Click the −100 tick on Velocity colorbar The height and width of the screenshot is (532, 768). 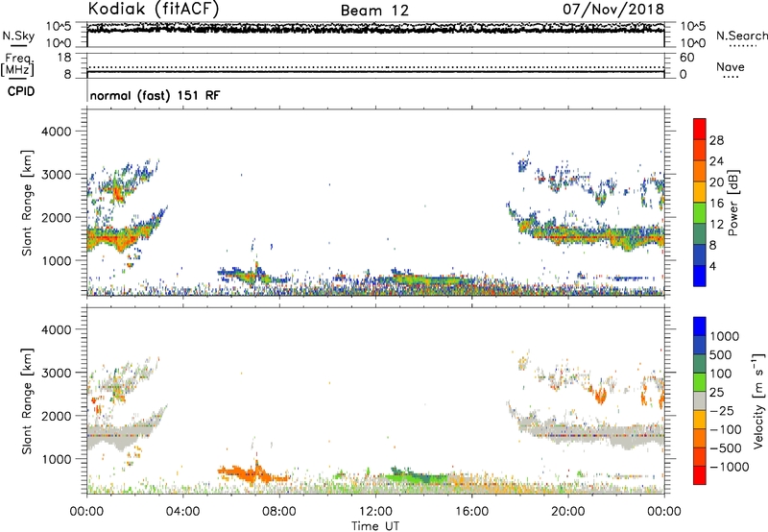coord(726,429)
